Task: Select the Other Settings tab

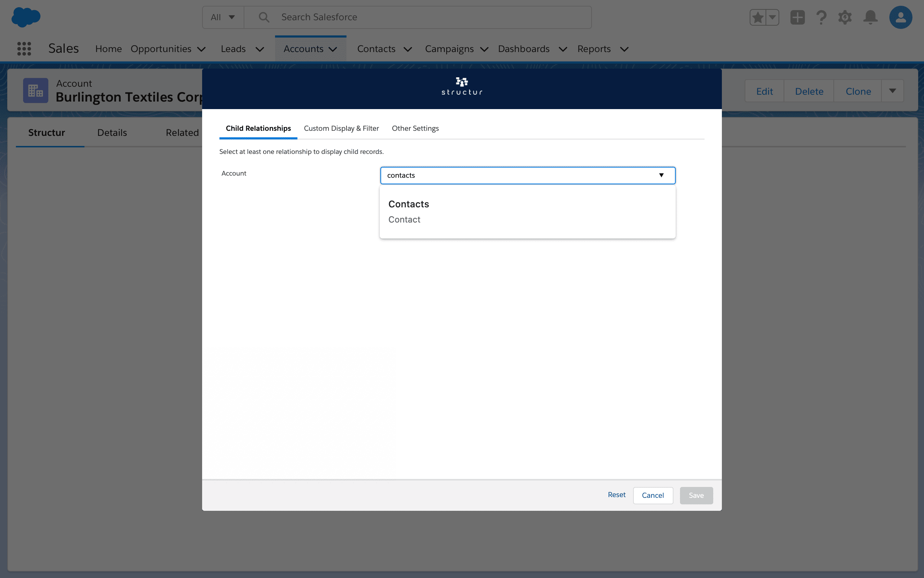Action: pos(415,129)
